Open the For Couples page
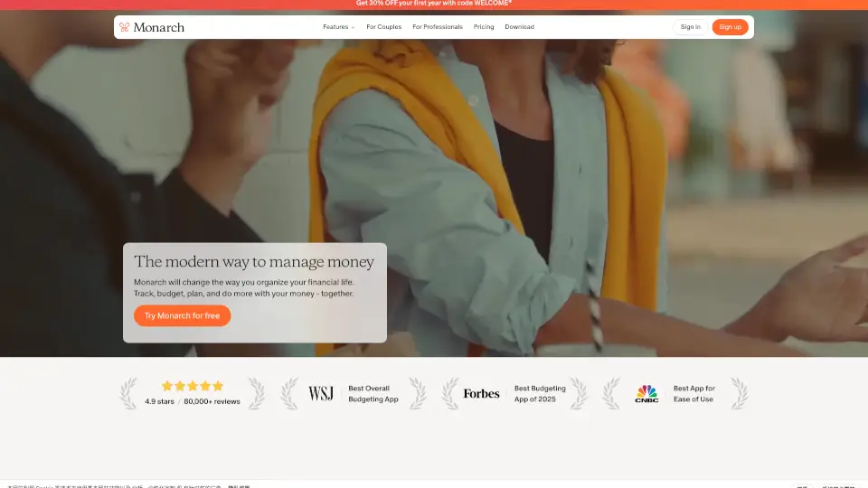The image size is (868, 488). pos(383,27)
